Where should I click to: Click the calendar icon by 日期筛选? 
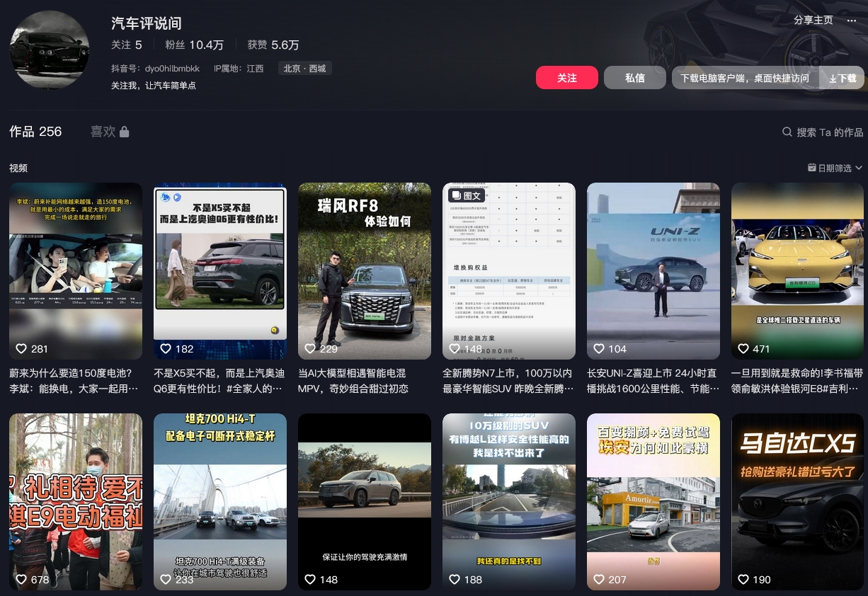(812, 168)
